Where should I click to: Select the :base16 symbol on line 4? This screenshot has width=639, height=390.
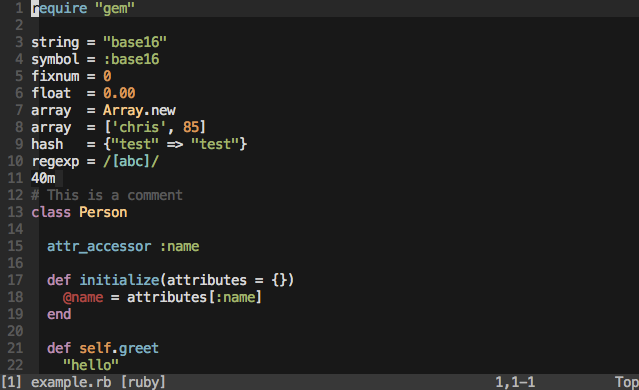(x=131, y=59)
